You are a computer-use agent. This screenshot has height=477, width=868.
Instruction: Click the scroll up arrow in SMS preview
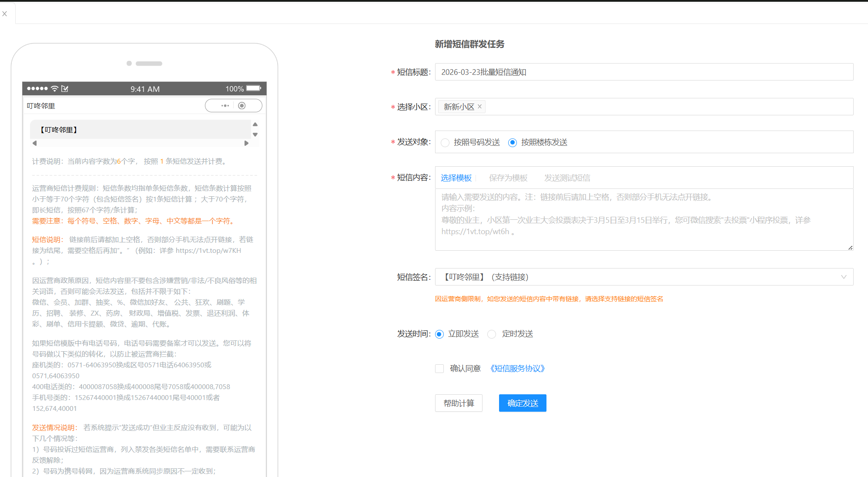255,124
